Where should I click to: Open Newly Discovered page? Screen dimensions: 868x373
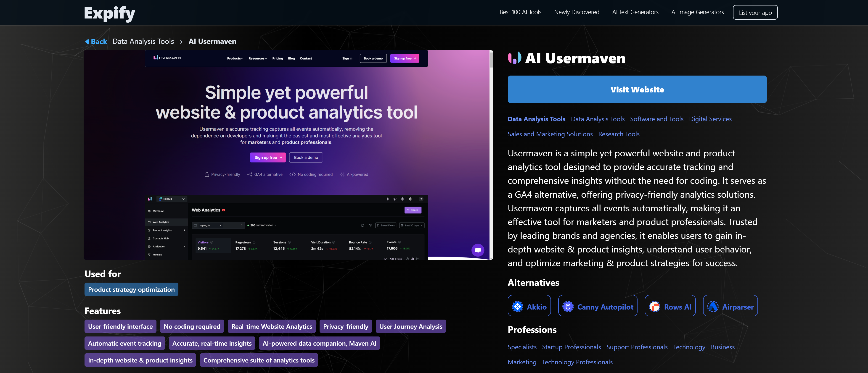[x=577, y=12]
